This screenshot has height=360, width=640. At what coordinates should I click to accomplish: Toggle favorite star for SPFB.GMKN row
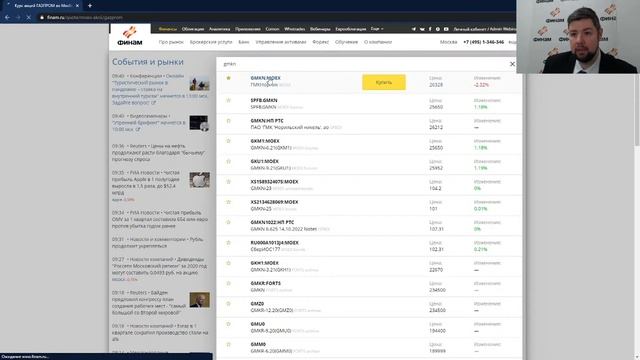coord(229,100)
